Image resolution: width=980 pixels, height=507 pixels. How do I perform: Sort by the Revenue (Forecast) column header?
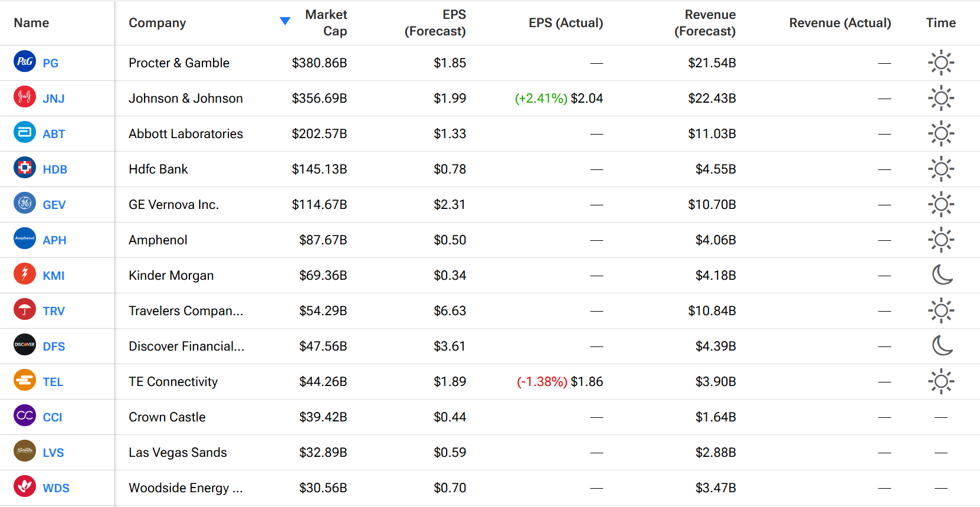coord(705,23)
